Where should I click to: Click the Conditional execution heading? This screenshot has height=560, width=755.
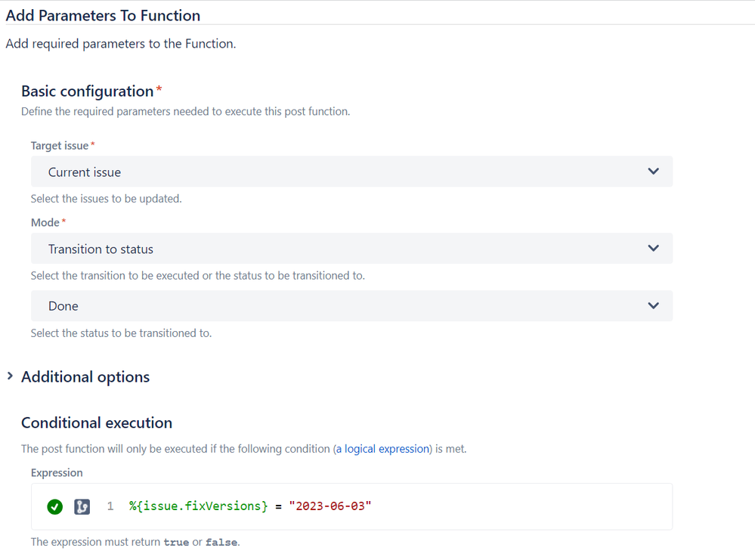pos(97,422)
